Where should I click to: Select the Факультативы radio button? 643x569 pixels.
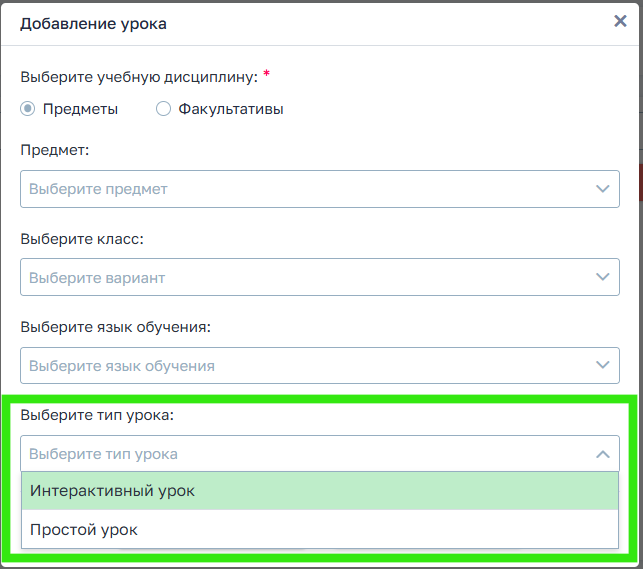(x=164, y=109)
